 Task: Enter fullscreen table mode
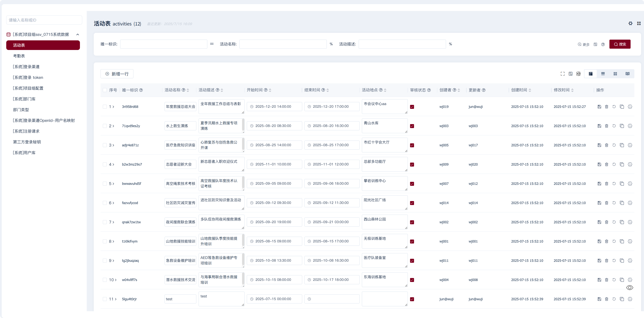point(563,74)
